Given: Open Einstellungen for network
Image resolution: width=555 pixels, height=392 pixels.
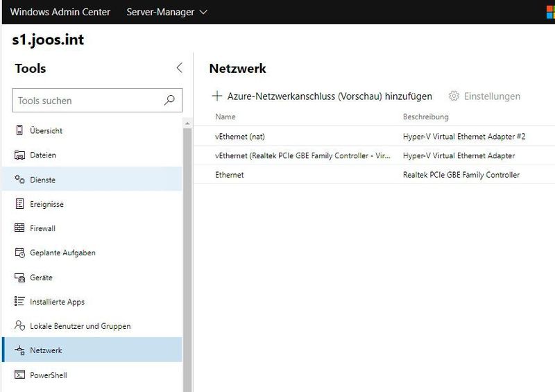Looking at the screenshot, I should click(484, 96).
